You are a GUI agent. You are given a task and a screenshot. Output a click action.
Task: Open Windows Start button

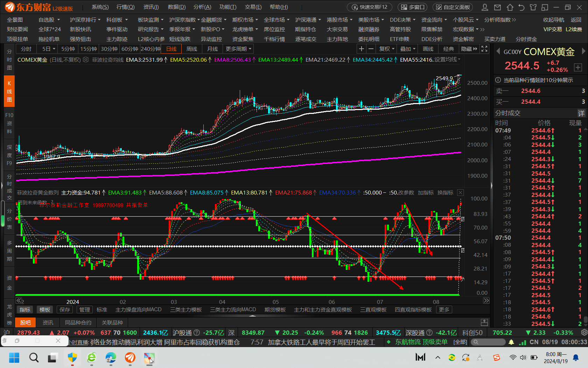tap(14, 357)
